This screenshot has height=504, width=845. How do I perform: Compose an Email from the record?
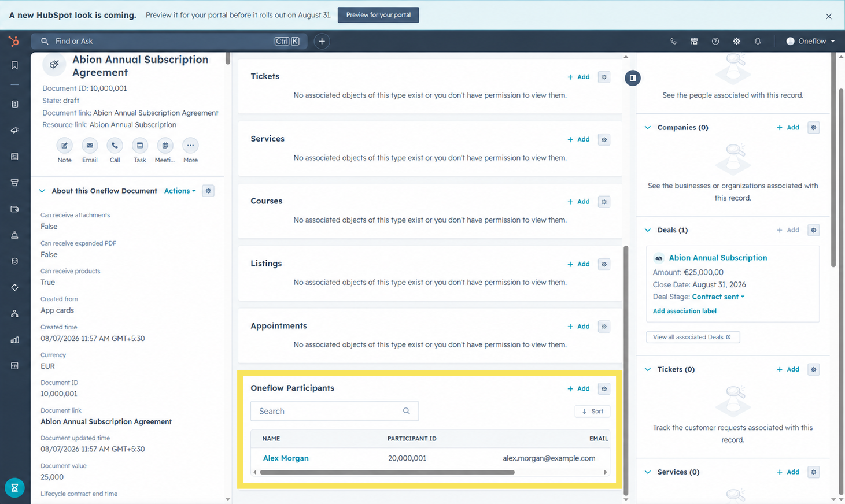90,146
